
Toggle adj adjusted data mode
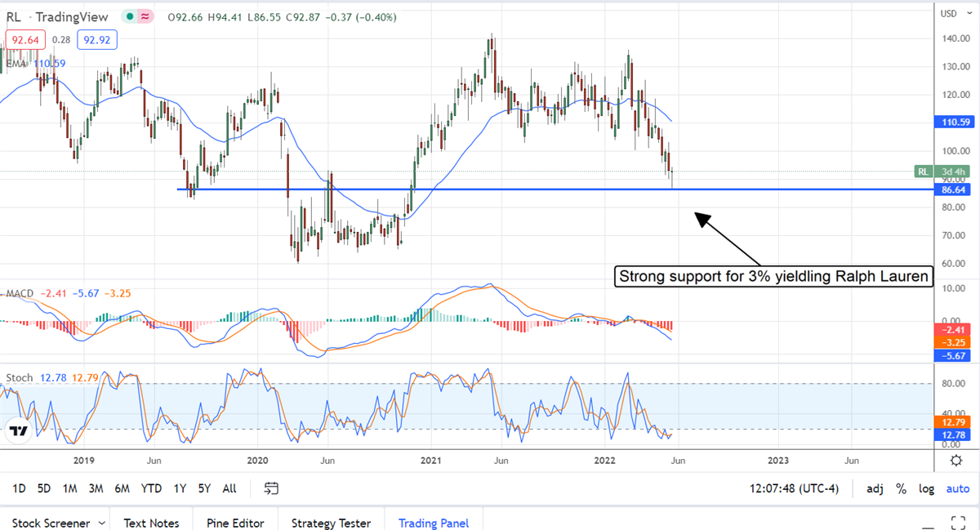point(875,488)
